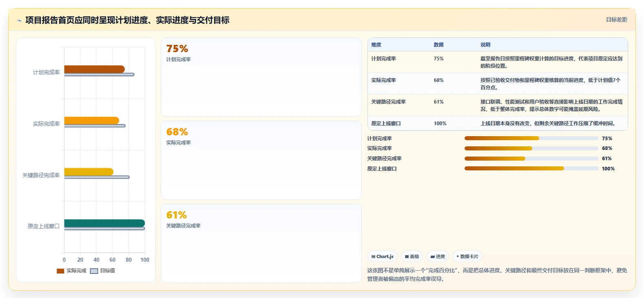Click the 68% value in the table
This screenshot has height=298, width=644.
[x=438, y=80]
